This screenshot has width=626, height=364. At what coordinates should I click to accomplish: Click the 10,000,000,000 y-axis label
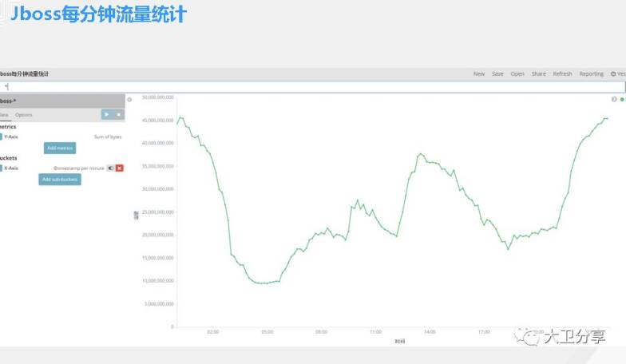tap(158, 281)
